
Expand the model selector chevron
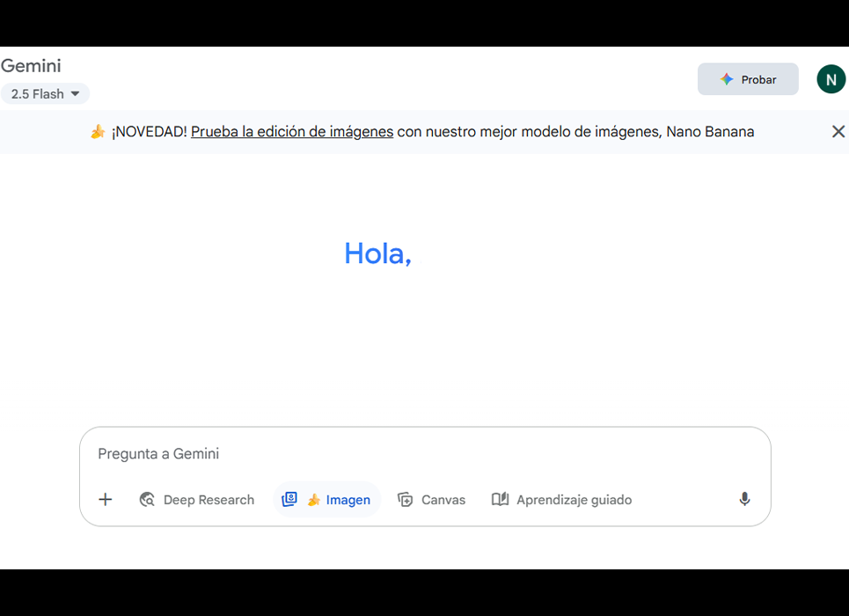point(76,93)
